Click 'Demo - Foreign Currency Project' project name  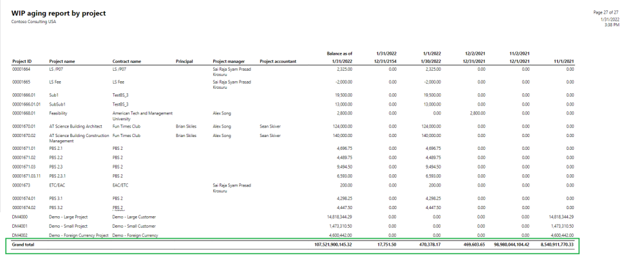pos(79,235)
